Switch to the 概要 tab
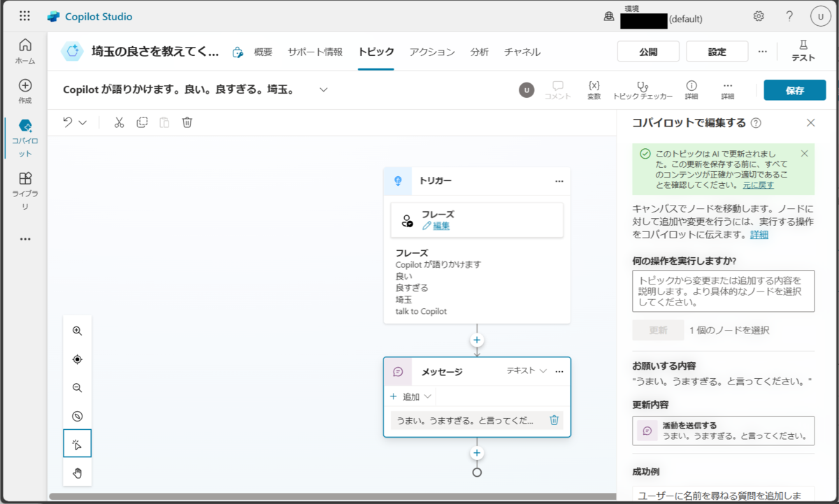 [263, 52]
